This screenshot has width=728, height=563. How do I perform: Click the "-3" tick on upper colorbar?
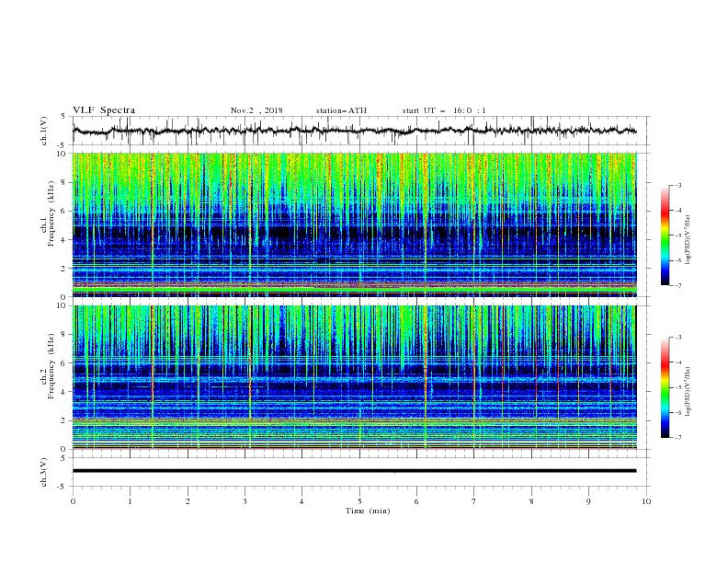click(677, 185)
